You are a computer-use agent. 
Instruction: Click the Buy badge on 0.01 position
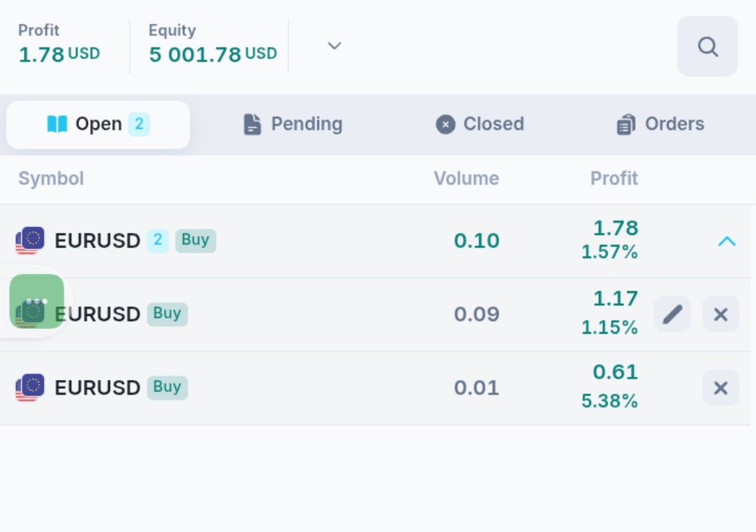click(167, 387)
